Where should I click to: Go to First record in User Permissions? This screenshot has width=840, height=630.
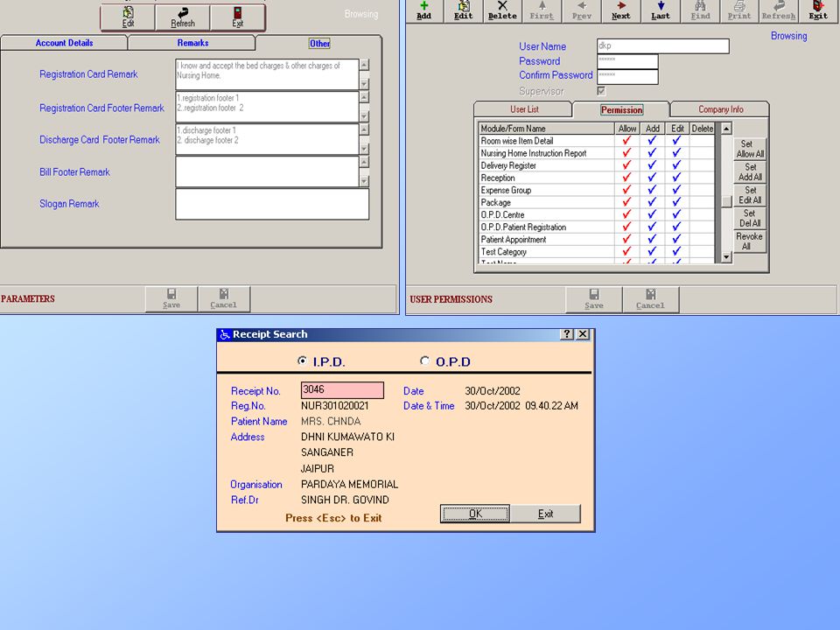[542, 10]
